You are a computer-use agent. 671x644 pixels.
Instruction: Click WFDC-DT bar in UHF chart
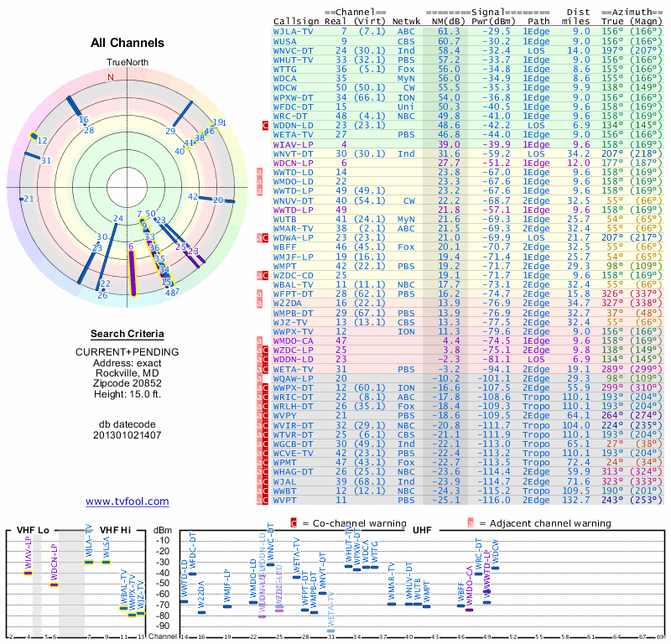[193, 574]
